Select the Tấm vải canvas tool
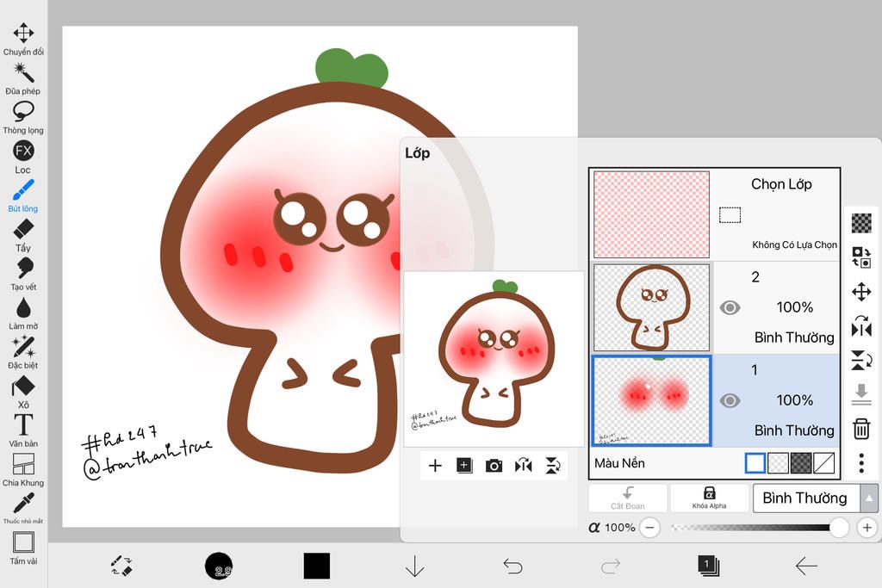882x588 pixels. [23, 548]
